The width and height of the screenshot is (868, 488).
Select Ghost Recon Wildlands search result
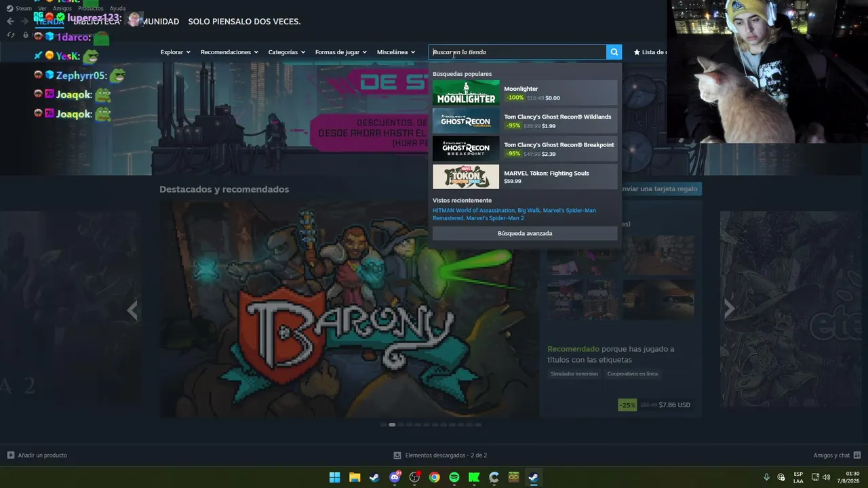[525, 121]
